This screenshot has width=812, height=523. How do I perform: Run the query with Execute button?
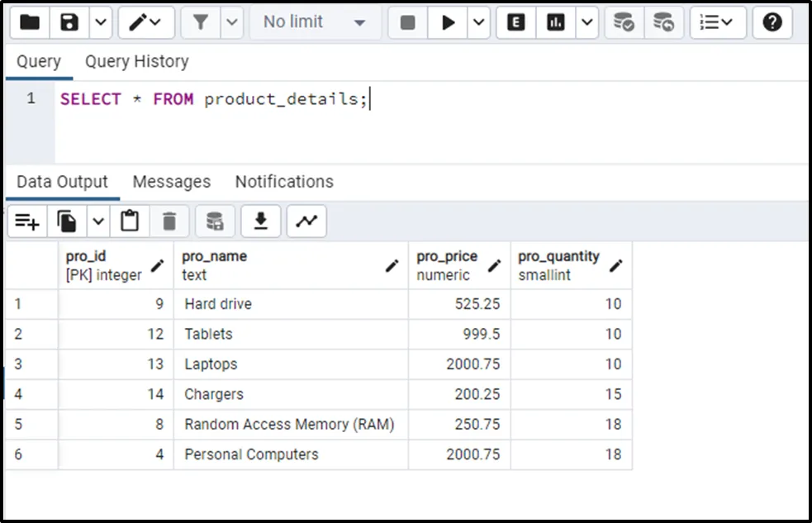448,22
